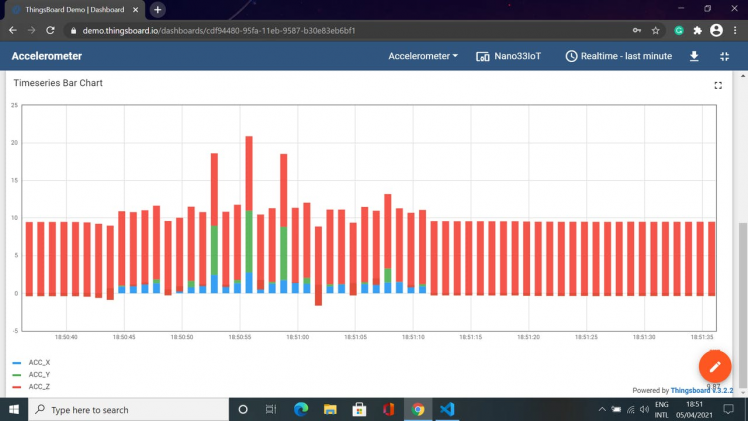Open the Nano33IoT entity alias selector
This screenshot has width=748, height=421.
pyautogui.click(x=509, y=56)
